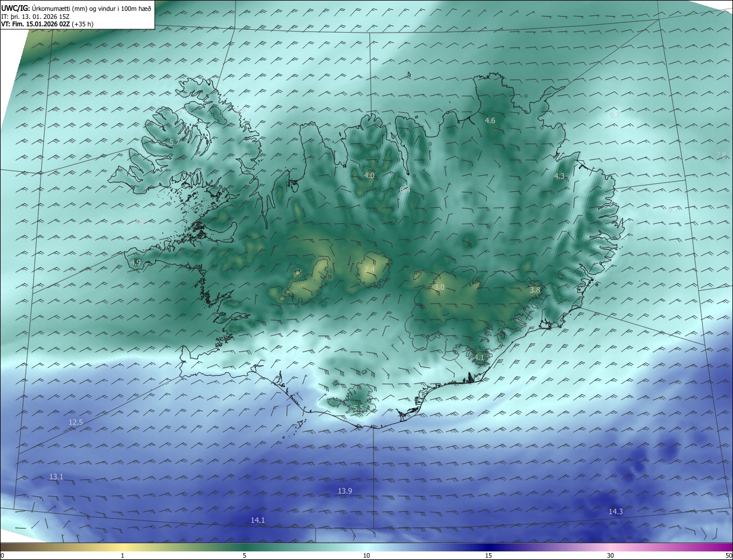
Task: Click the 5.7 value in the Westfjords
Action: click(174, 142)
